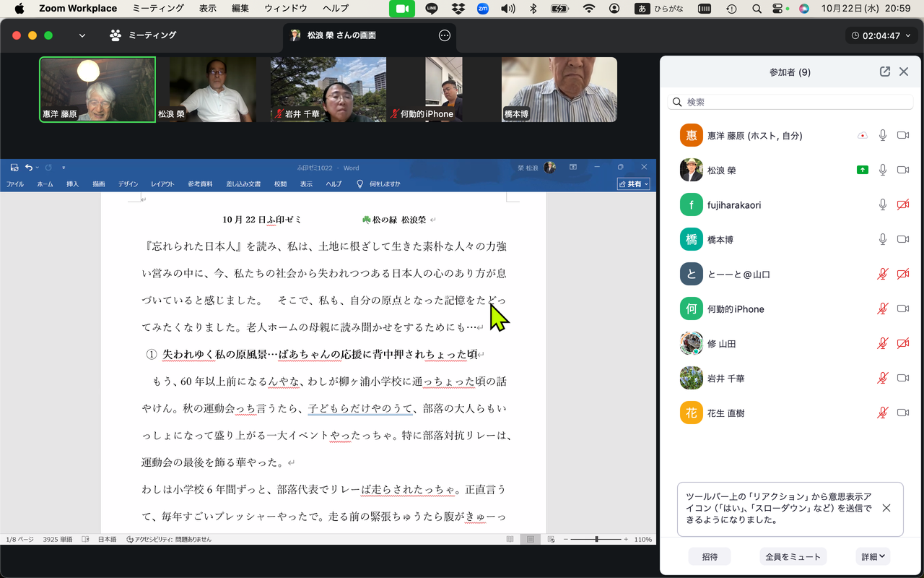The height and width of the screenshot is (578, 924).
Task: Open the meeting timer dropdown
Action: (880, 35)
